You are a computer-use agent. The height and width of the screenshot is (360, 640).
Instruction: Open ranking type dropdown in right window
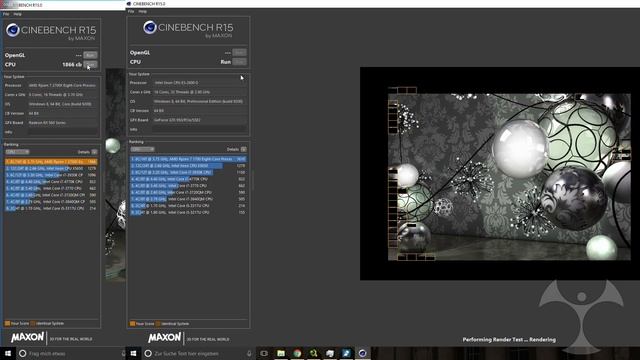pyautogui.click(x=142, y=149)
